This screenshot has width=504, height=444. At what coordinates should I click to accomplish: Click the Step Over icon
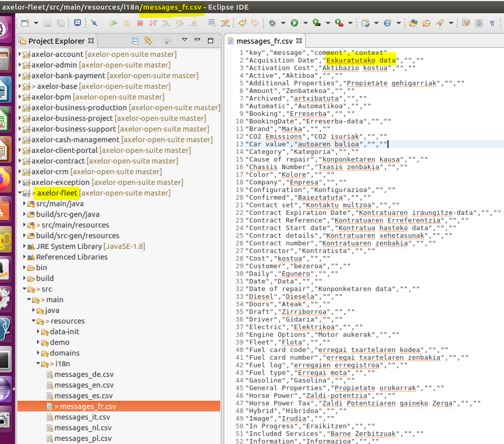(x=180, y=23)
